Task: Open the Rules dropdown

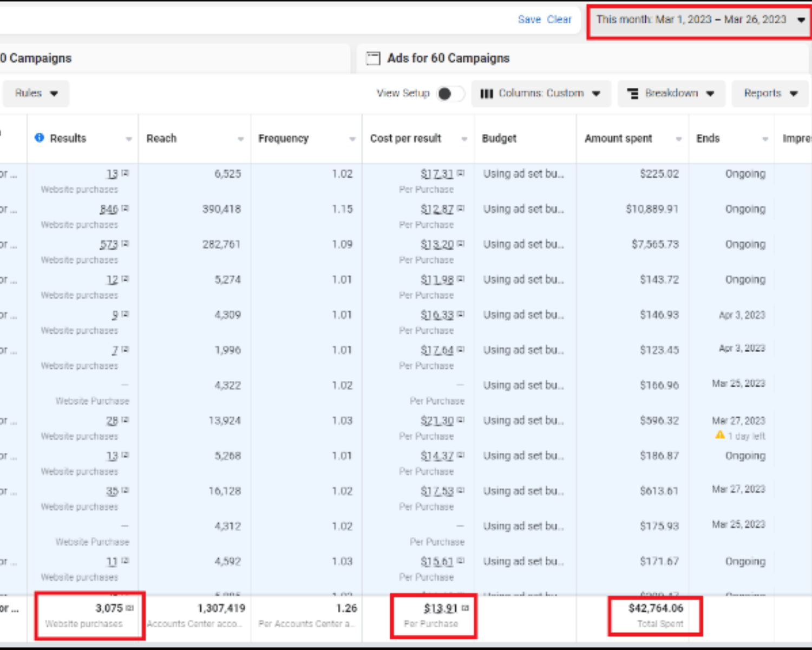Action: click(x=36, y=94)
